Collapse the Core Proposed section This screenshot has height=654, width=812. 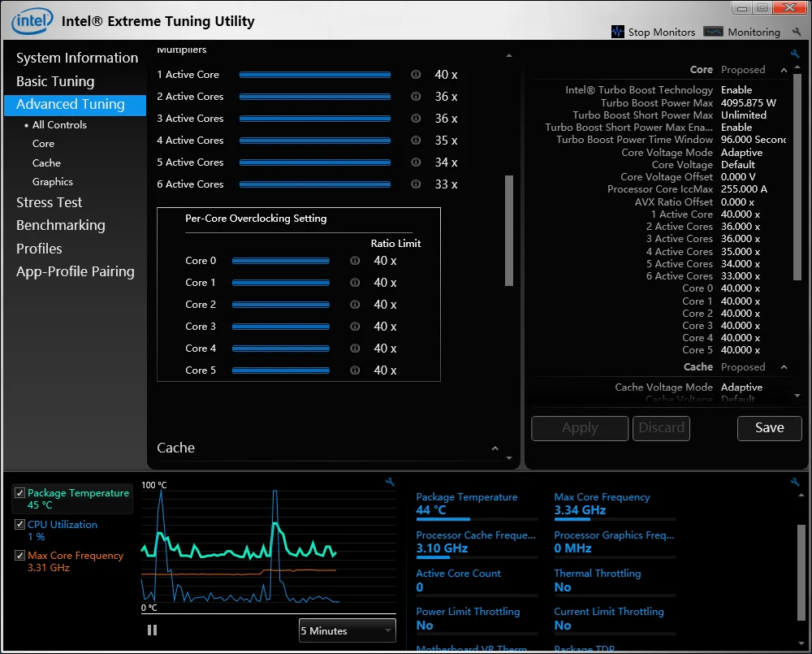coord(784,70)
